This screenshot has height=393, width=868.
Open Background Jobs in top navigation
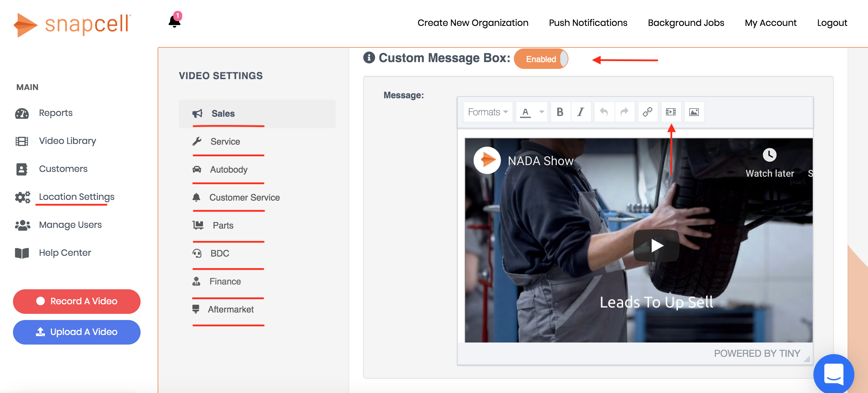click(686, 23)
